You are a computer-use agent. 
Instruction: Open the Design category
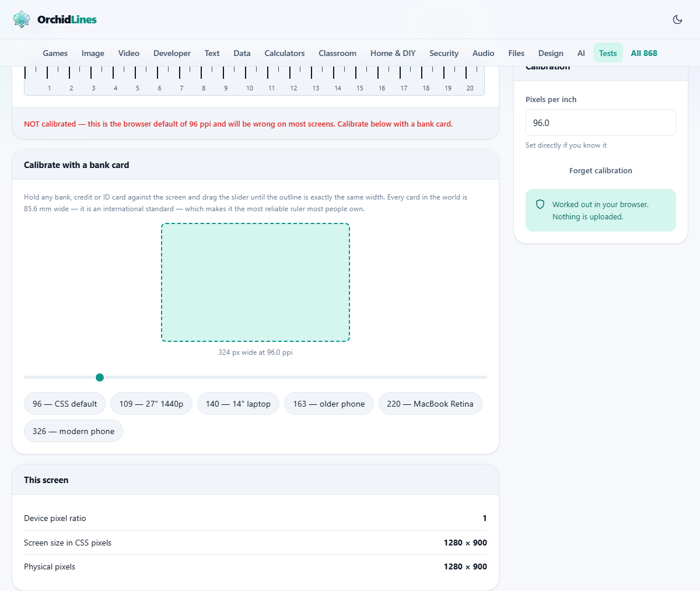click(551, 53)
